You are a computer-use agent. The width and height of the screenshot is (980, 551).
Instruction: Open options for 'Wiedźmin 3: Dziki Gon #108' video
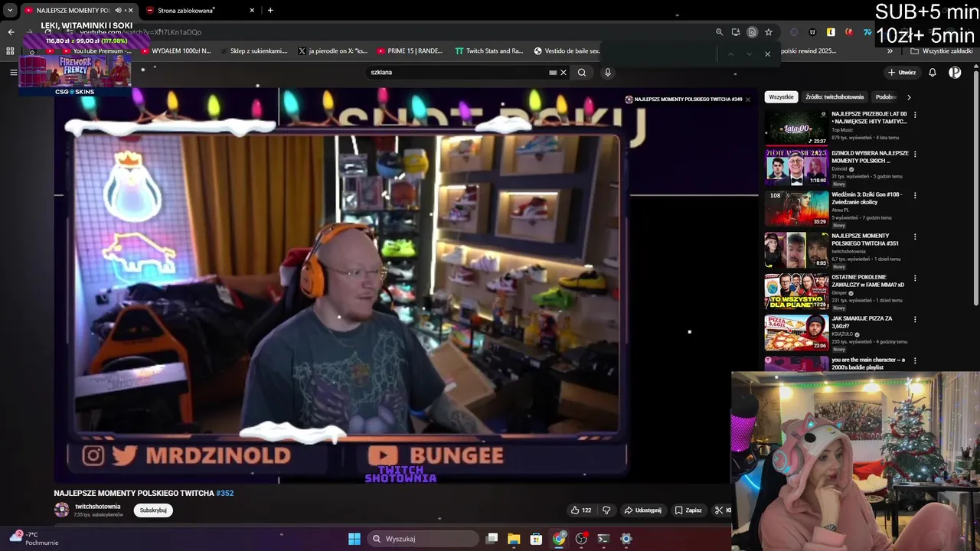[915, 195]
